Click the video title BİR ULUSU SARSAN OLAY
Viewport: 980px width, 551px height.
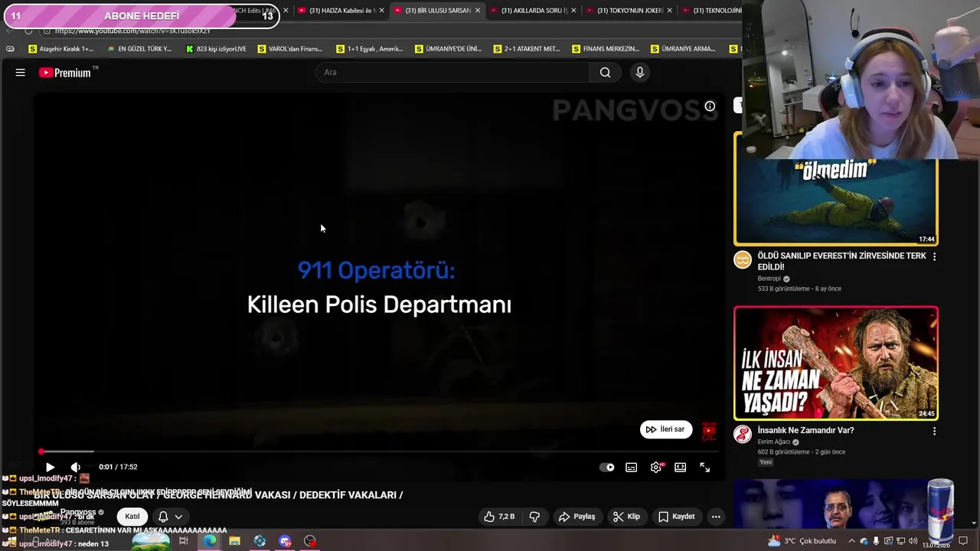pyautogui.click(x=218, y=495)
